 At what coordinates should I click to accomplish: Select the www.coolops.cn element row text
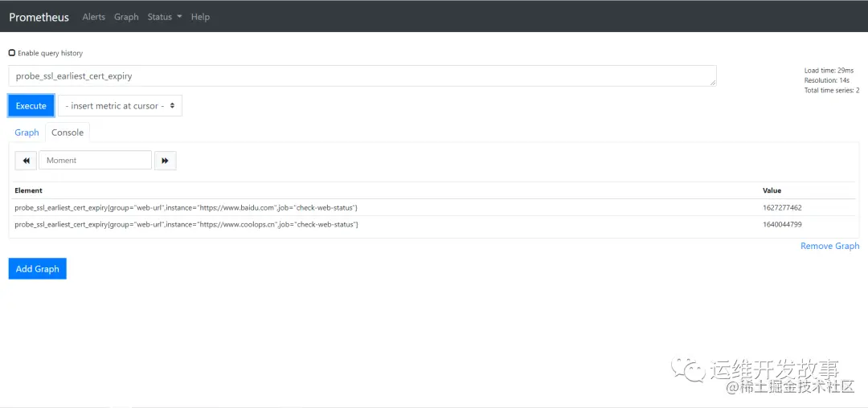click(186, 224)
